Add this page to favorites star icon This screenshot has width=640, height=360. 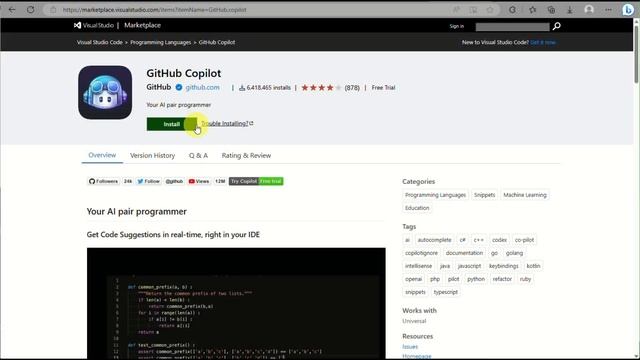(x=490, y=9)
